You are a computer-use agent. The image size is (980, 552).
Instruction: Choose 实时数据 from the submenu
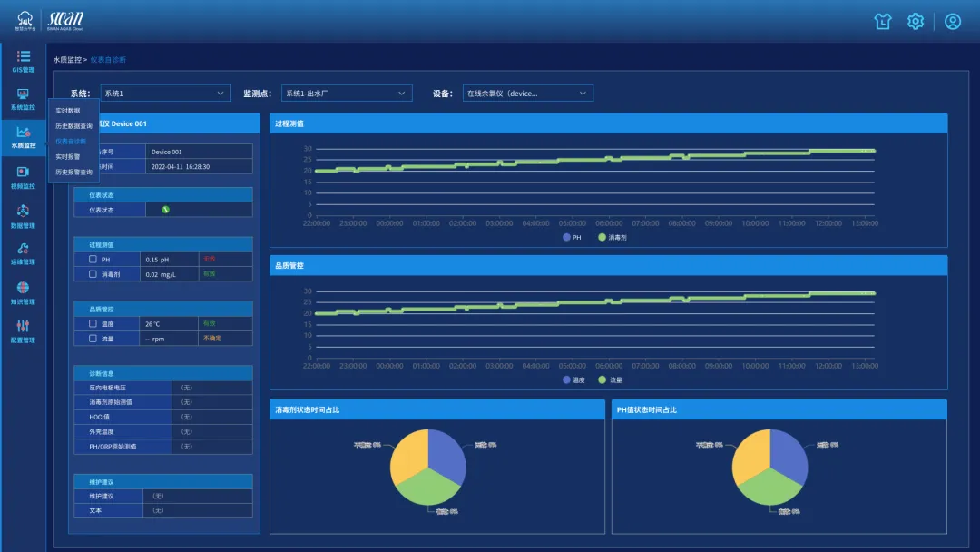[x=67, y=111]
